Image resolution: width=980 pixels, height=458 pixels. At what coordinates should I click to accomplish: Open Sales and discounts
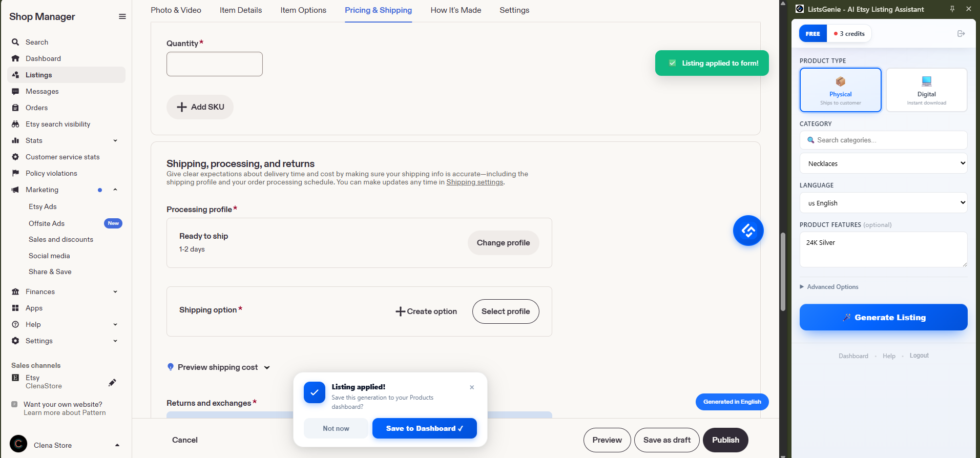61,239
